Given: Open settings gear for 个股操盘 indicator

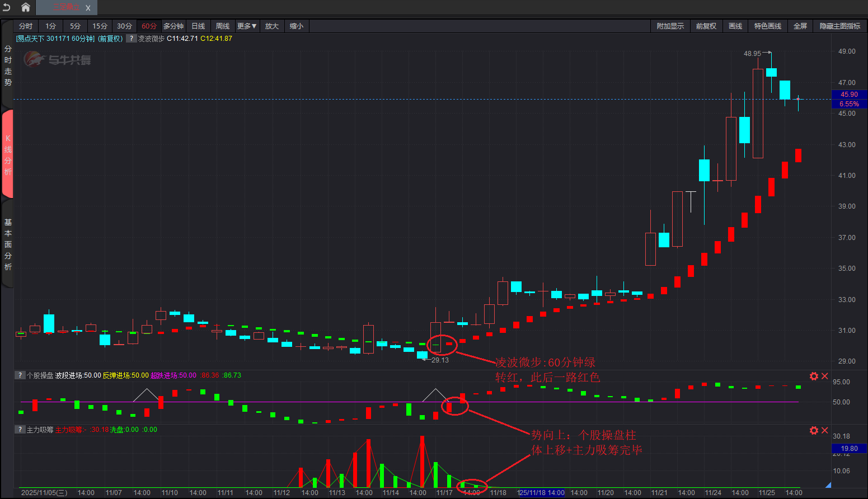Looking at the screenshot, I should pos(814,376).
